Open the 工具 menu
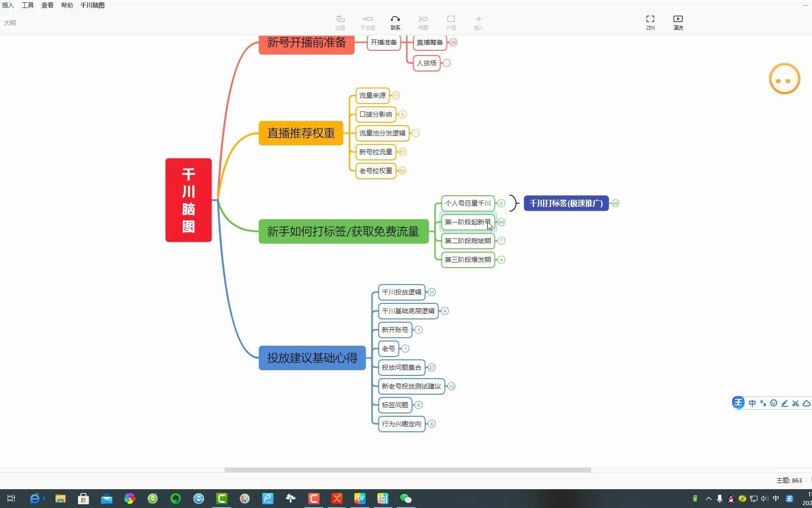The image size is (812, 508). [x=28, y=5]
